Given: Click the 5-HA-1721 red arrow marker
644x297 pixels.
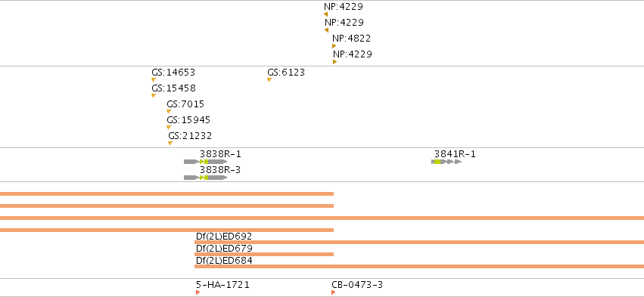Looking at the screenshot, I should 198,292.
